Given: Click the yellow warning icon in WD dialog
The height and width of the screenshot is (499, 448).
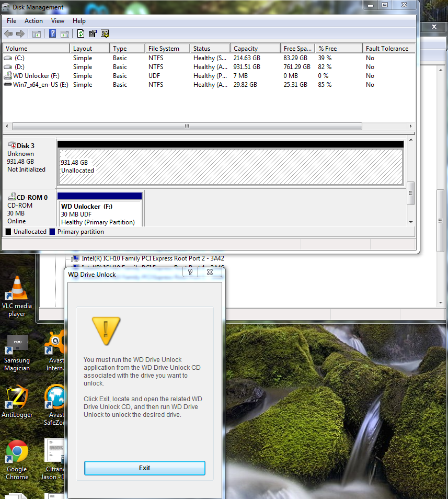Looking at the screenshot, I should 106,331.
